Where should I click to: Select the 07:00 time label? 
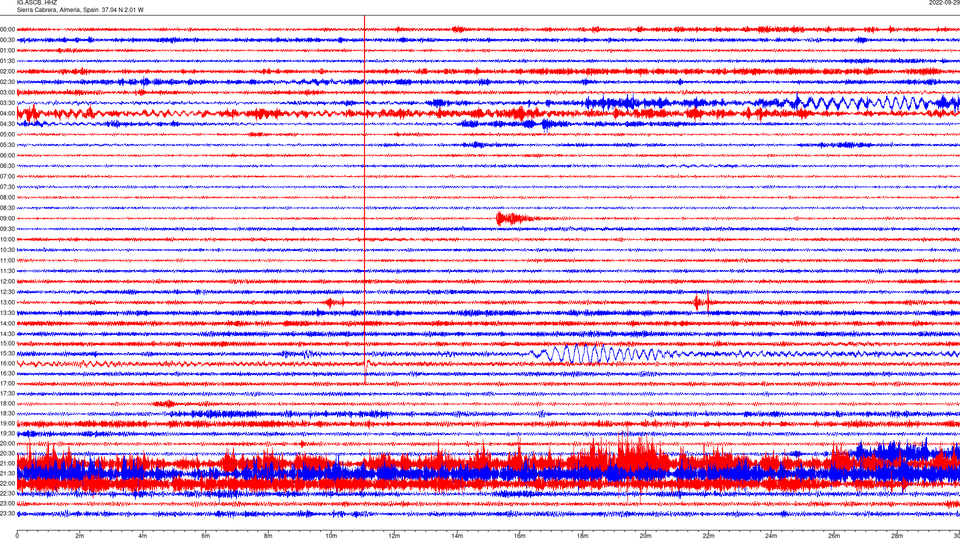coord(7,176)
